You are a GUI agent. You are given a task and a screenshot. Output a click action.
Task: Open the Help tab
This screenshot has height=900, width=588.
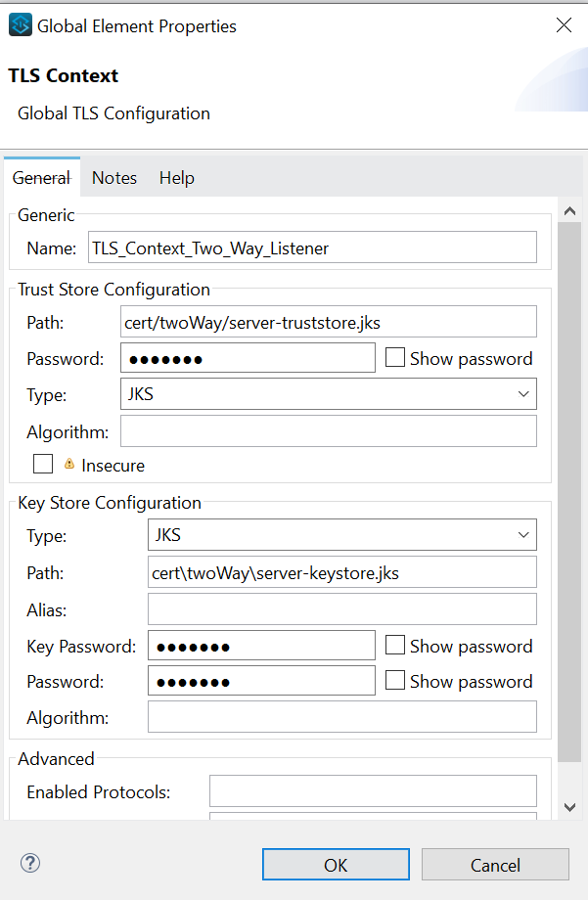tap(177, 177)
